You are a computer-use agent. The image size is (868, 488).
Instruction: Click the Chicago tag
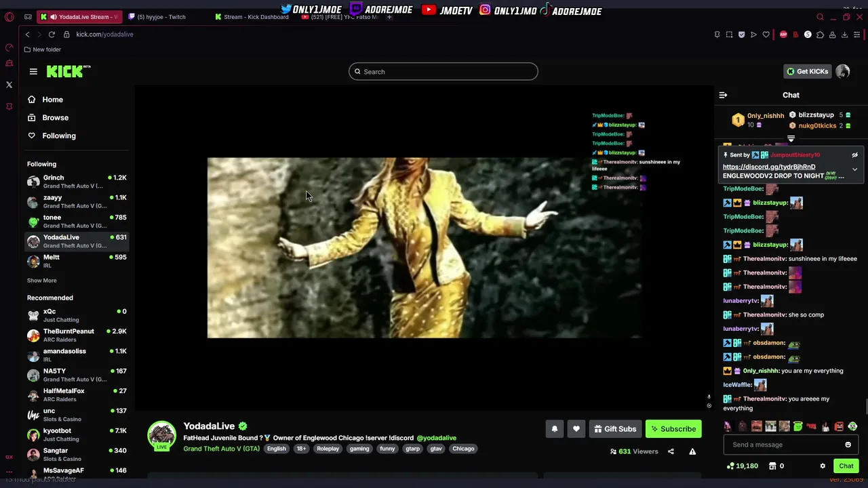click(x=463, y=449)
